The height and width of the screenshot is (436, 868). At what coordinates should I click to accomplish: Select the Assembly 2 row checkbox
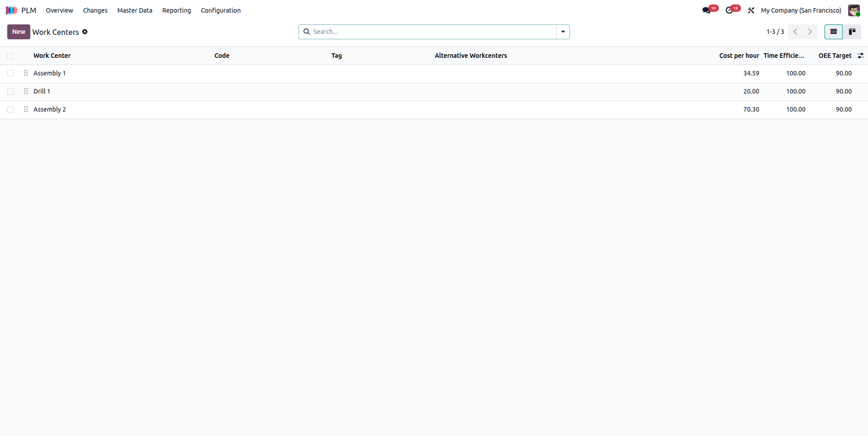(10, 110)
